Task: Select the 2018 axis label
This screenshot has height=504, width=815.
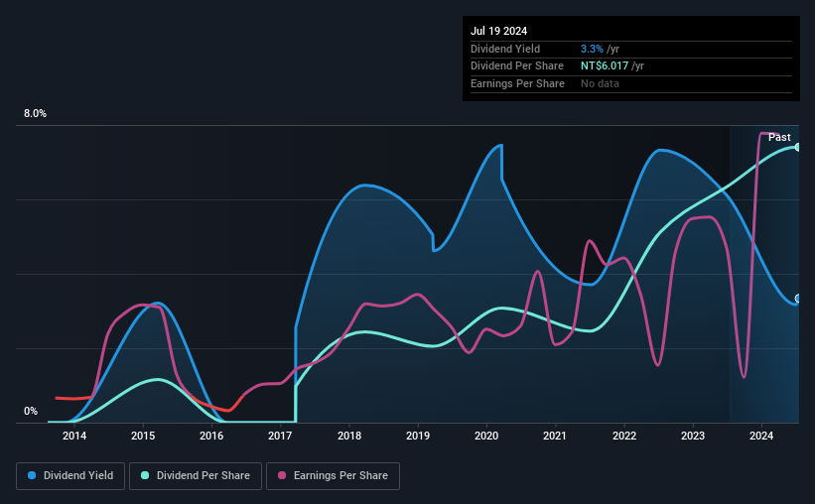Action: pyautogui.click(x=349, y=436)
